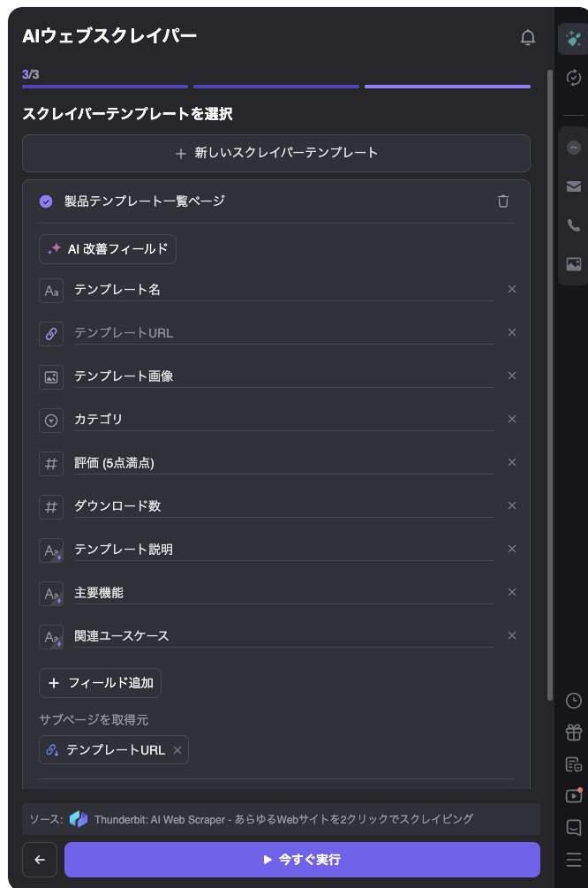This screenshot has height=888, width=588.
Task: Click the gift box icon
Action: pyautogui.click(x=574, y=732)
